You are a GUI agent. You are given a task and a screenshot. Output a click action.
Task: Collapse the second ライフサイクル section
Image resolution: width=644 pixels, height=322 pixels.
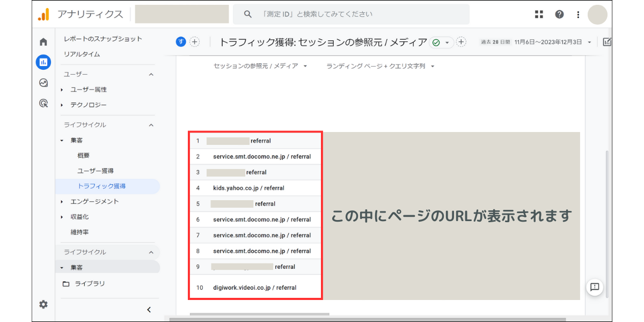point(151,252)
